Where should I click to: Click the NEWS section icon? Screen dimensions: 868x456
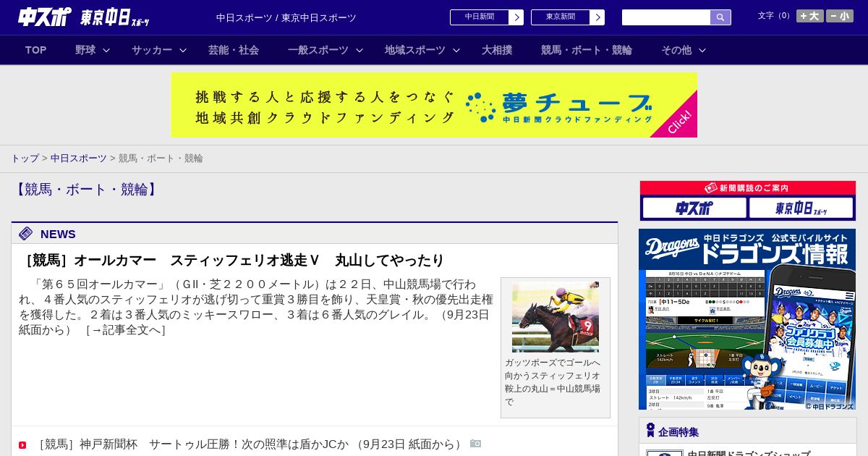click(x=26, y=233)
